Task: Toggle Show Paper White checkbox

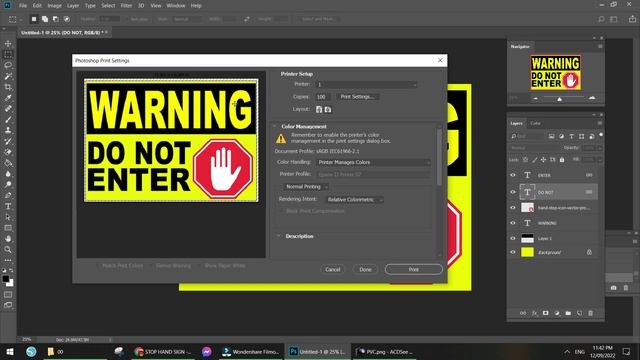Action: [200, 266]
